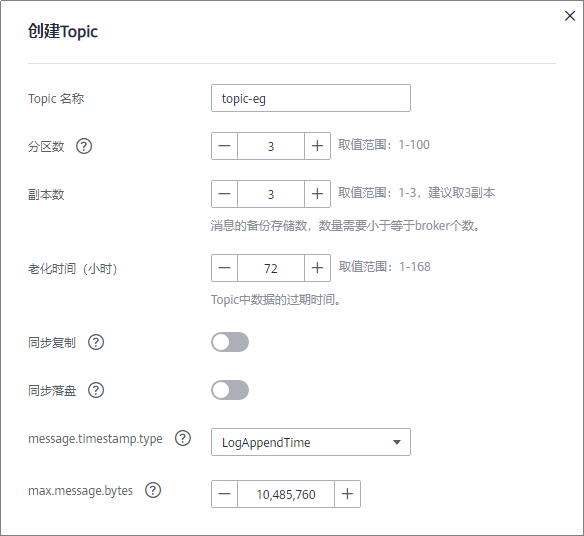584x536 pixels.
Task: Decrease 老化时间 hours with minus button
Action: point(224,268)
